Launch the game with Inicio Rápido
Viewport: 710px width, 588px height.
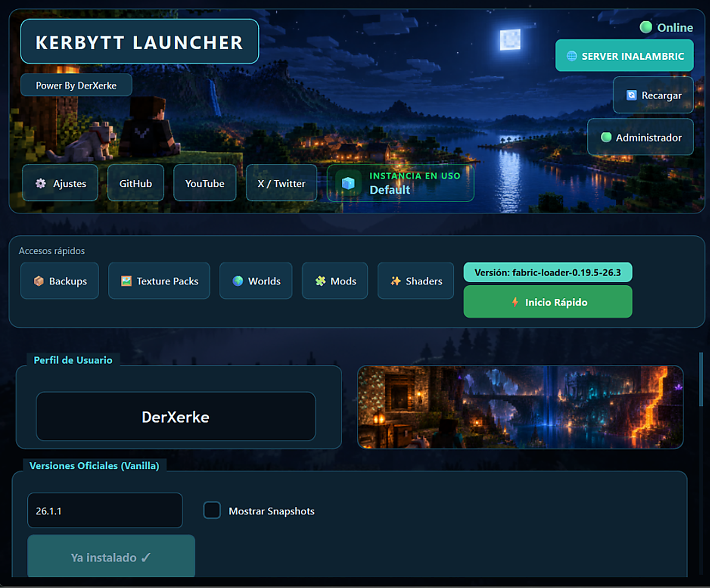[548, 302]
